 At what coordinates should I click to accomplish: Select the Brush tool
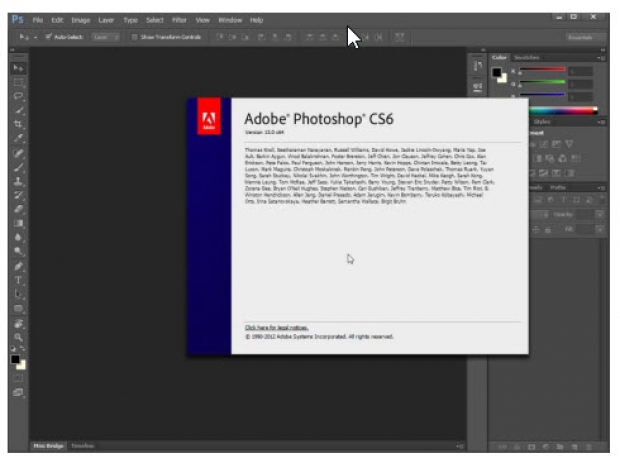click(x=18, y=167)
